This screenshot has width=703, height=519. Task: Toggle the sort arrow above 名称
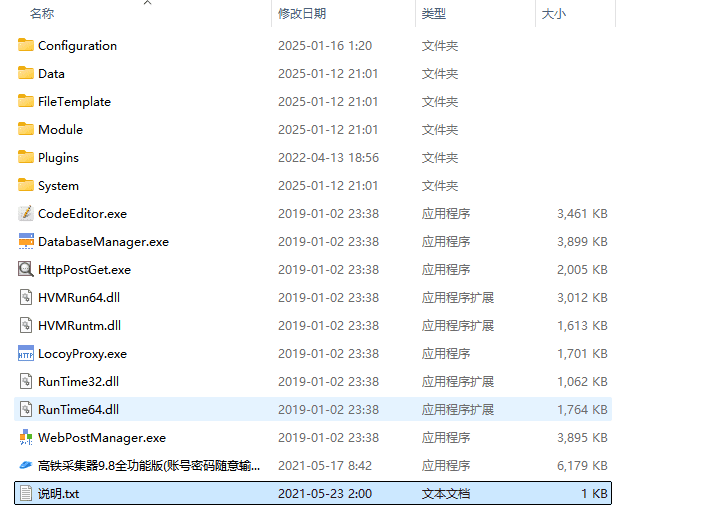click(x=148, y=3)
